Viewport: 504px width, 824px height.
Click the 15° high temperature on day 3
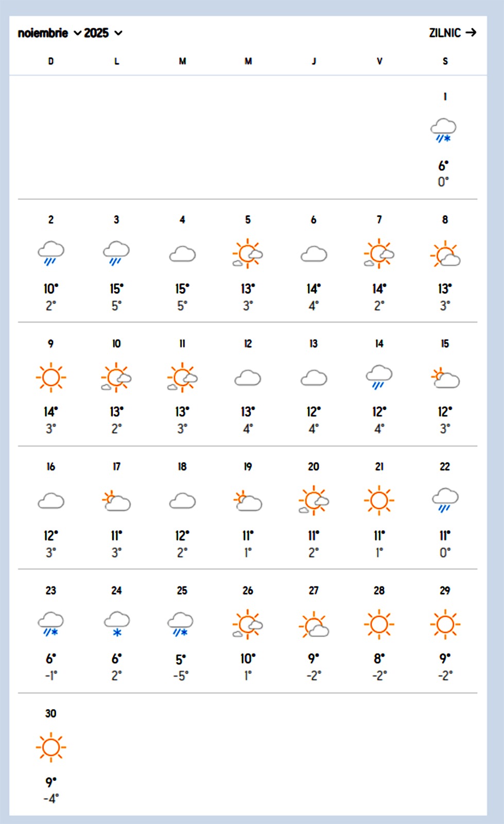[116, 289]
